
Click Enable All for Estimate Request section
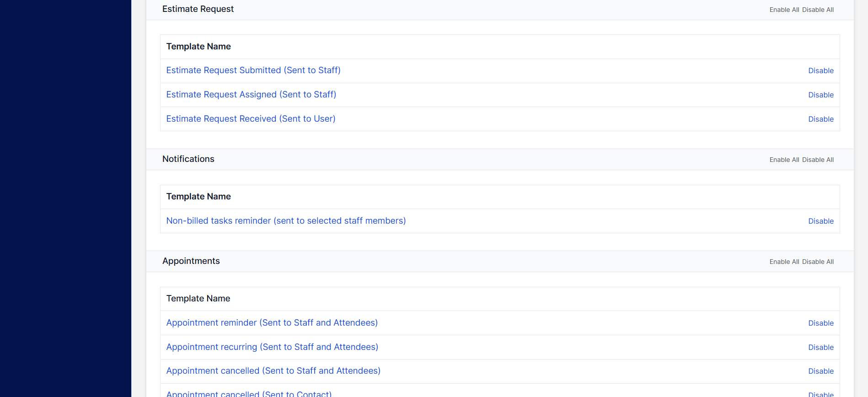(x=784, y=10)
